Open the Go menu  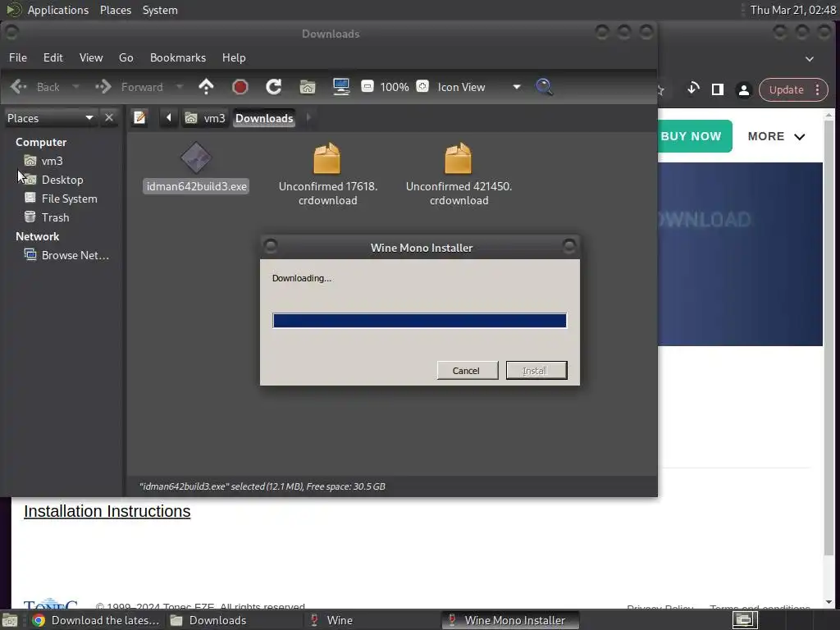pos(126,57)
